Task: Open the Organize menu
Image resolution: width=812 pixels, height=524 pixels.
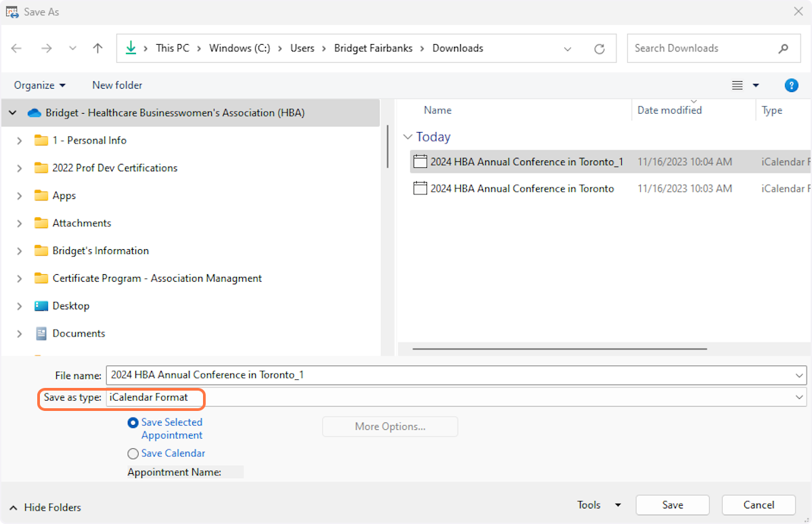Action: click(40, 85)
